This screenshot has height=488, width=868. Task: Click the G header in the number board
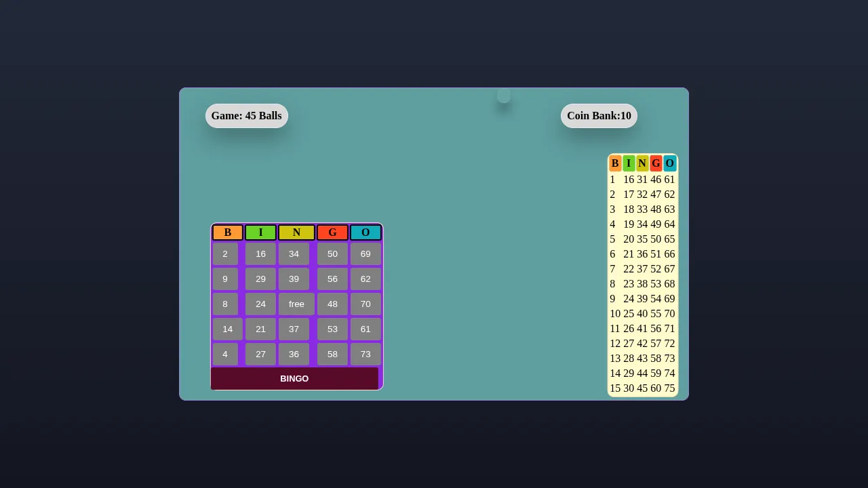(x=656, y=163)
